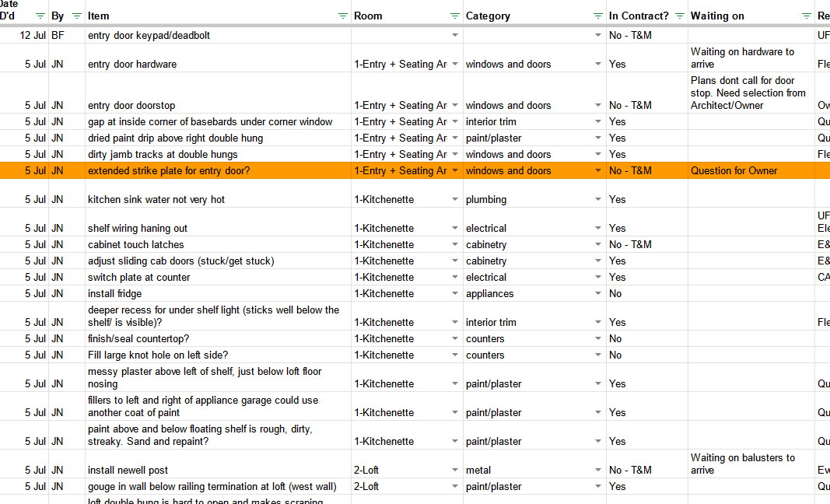Open Room dropdown for entry door keypad/deadbolt row
This screenshot has height=504, width=830.
coord(455,36)
